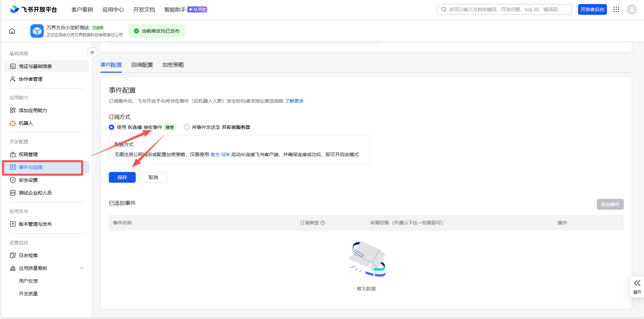Open 安全设置 in the sidebar
This screenshot has height=319, width=644.
pyautogui.click(x=28, y=180)
